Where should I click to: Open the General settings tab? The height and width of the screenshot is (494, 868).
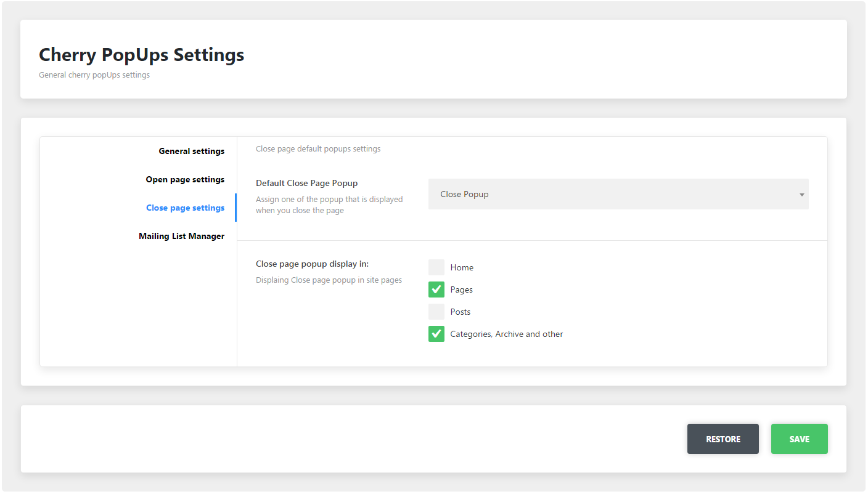pyautogui.click(x=191, y=151)
